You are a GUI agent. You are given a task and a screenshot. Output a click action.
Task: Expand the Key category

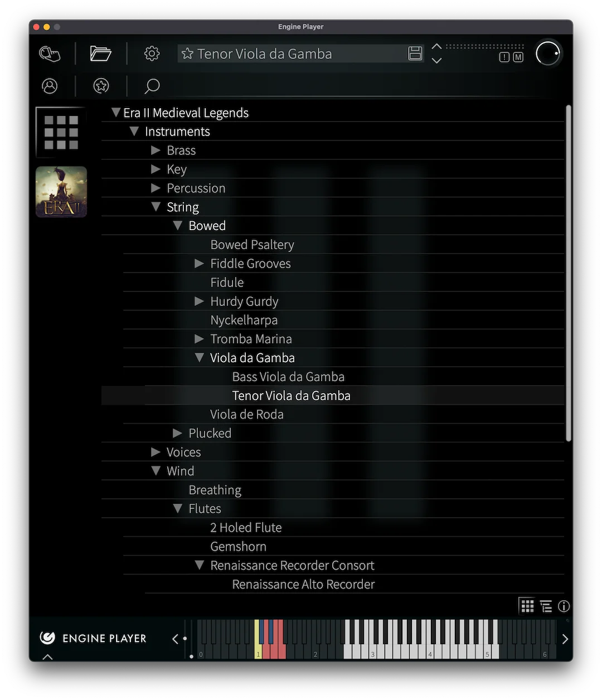point(156,169)
